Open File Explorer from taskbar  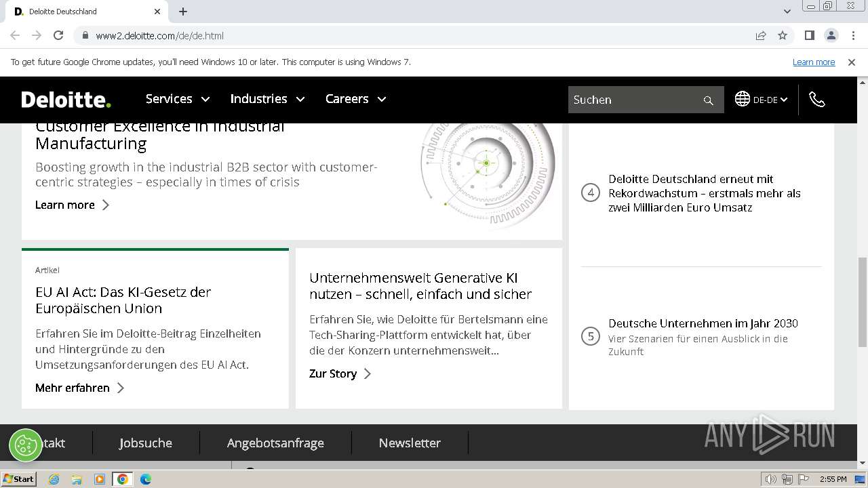tap(77, 479)
